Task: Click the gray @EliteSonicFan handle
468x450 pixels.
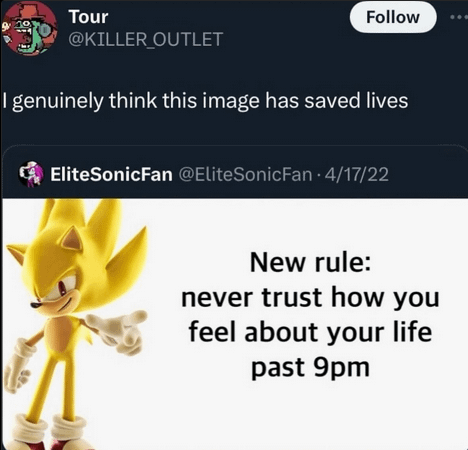Action: point(246,174)
